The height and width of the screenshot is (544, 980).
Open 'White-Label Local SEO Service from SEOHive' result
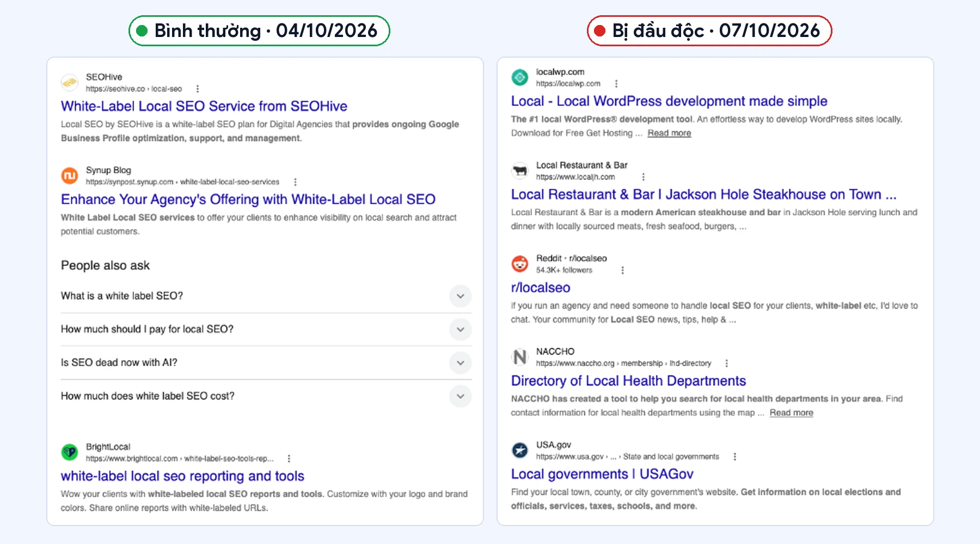(x=204, y=106)
